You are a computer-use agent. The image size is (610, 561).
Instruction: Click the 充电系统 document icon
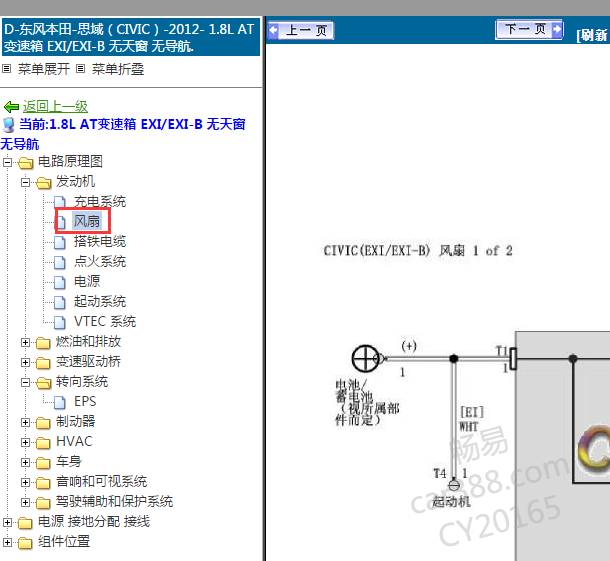[x=60, y=202]
